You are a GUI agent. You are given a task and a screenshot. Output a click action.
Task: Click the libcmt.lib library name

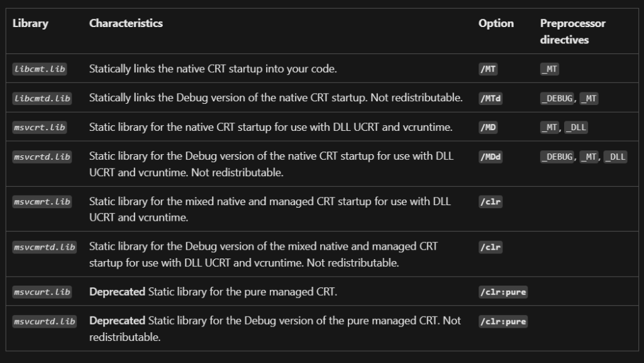pyautogui.click(x=39, y=69)
